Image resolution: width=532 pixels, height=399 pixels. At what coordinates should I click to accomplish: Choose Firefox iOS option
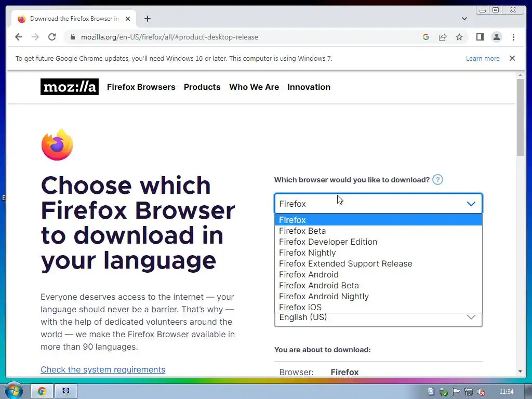coord(378,307)
